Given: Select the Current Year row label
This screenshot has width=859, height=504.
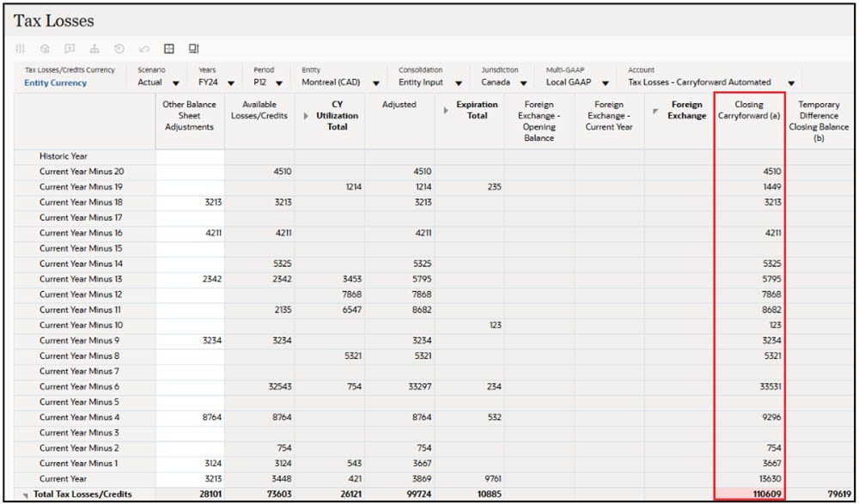Looking at the screenshot, I should (x=63, y=478).
